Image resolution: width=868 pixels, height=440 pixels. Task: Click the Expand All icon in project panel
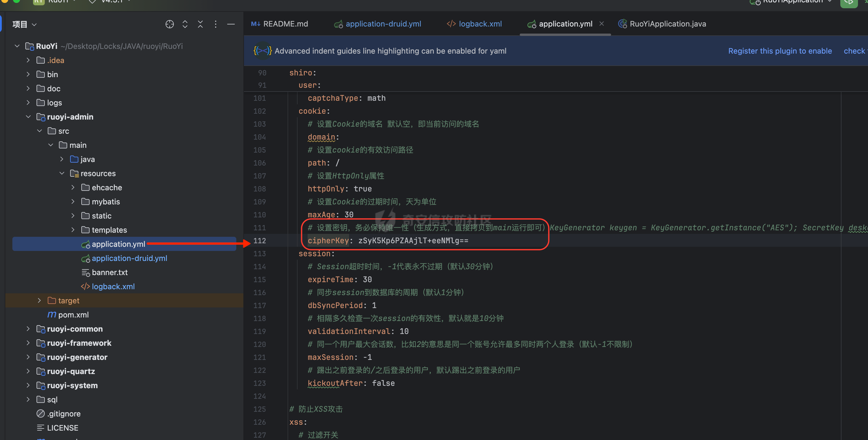point(185,24)
